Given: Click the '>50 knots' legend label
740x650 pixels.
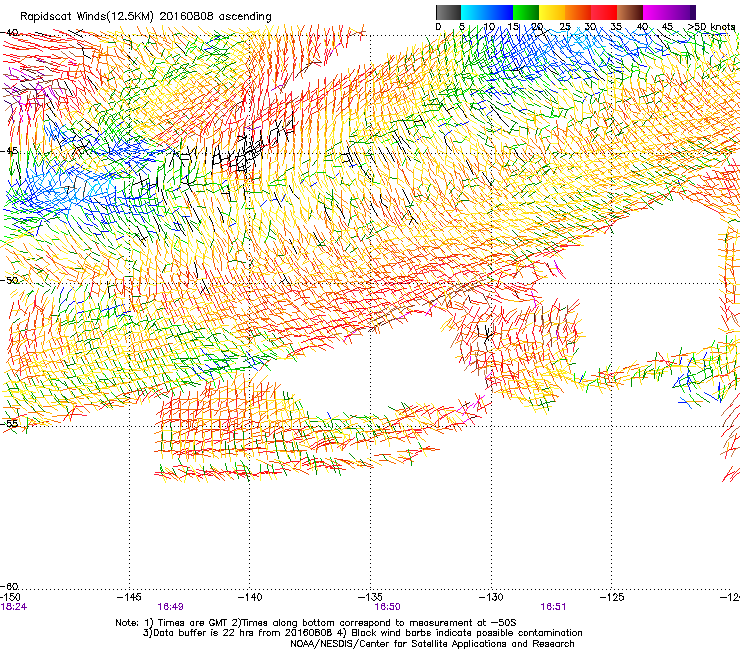Looking at the screenshot, I should 711,26.
